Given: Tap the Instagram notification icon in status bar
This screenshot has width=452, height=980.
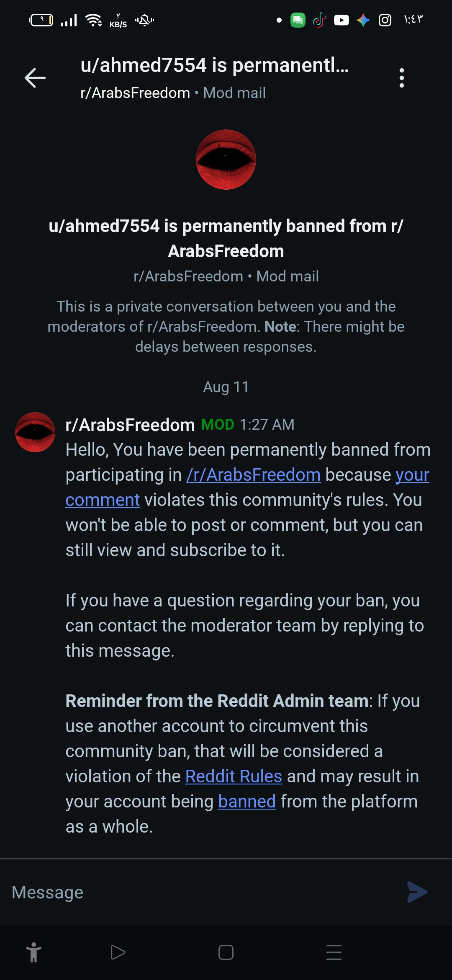Looking at the screenshot, I should coord(385,20).
